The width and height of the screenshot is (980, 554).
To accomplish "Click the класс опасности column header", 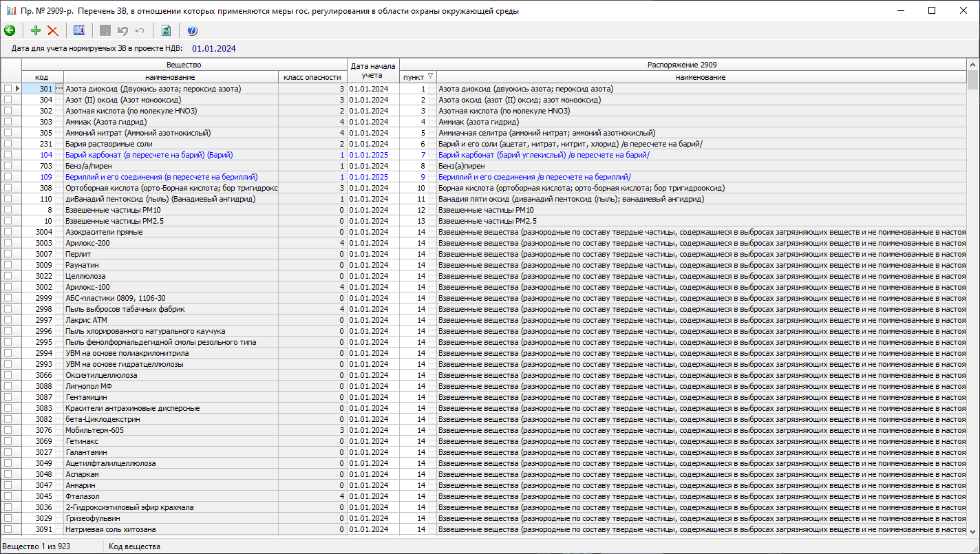I will (312, 77).
